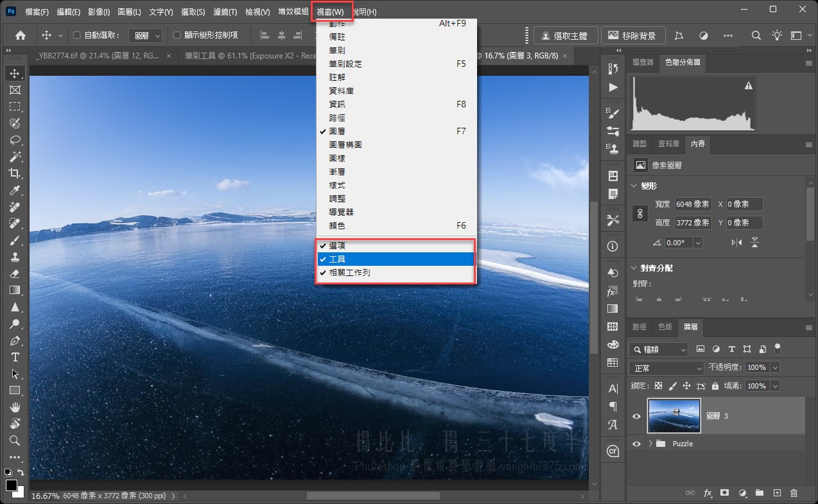818x504 pixels.
Task: Toggle visibility of the Puzzle group
Action: 636,443
